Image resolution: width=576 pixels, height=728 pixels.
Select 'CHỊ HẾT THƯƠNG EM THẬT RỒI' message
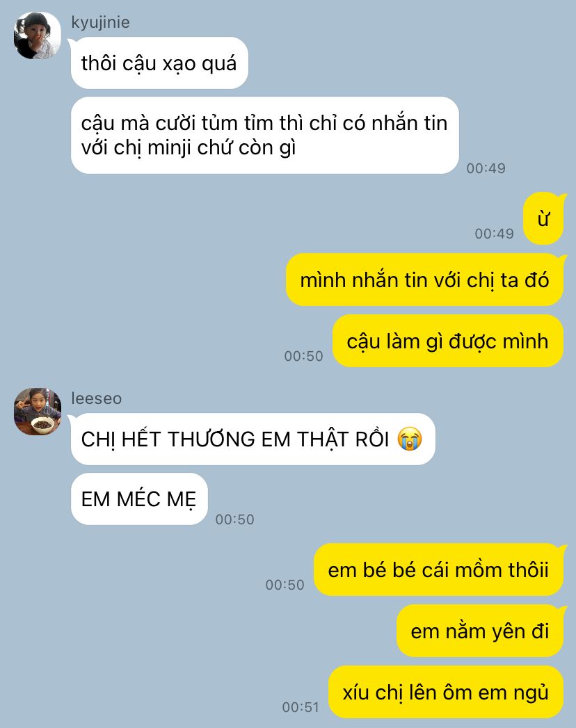[x=253, y=439]
